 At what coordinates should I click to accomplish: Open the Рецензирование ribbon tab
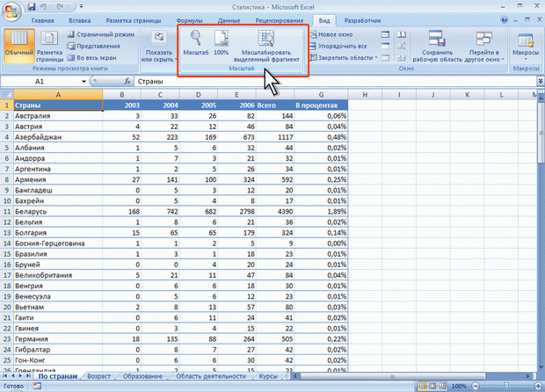click(280, 20)
